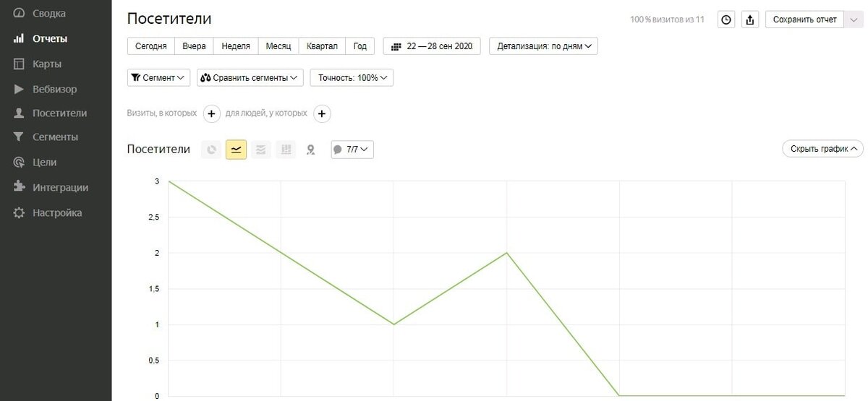Open Интеграции in the sidebar
Viewport: 868px width, 401px height.
click(x=61, y=187)
